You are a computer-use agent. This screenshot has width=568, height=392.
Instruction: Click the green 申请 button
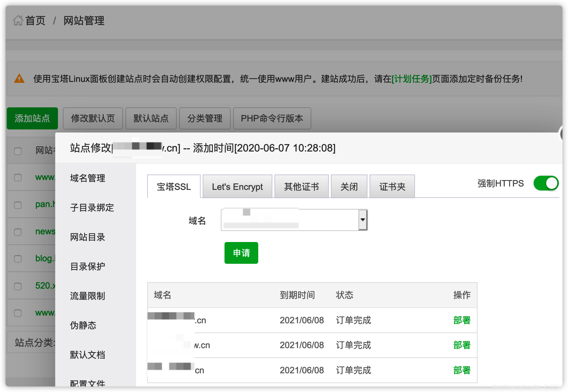pyautogui.click(x=241, y=253)
